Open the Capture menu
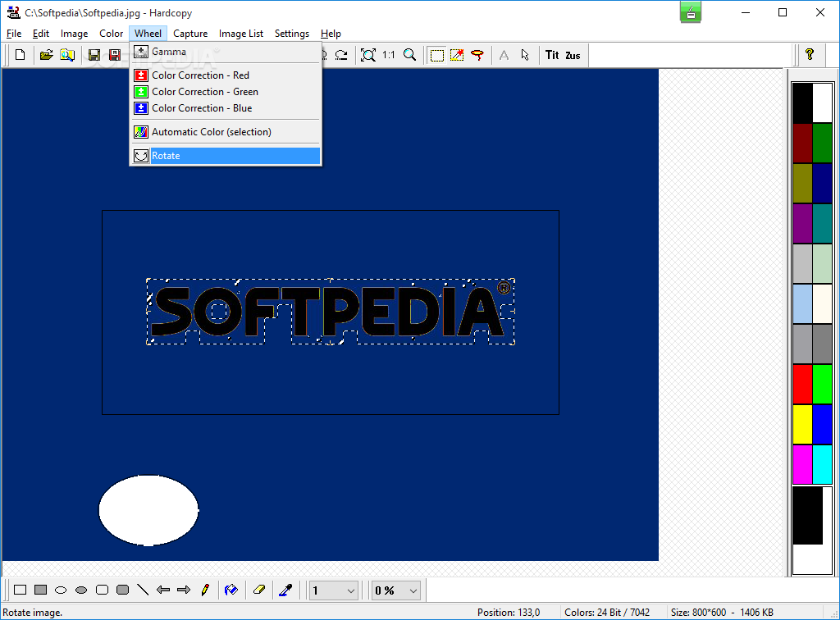 190,33
